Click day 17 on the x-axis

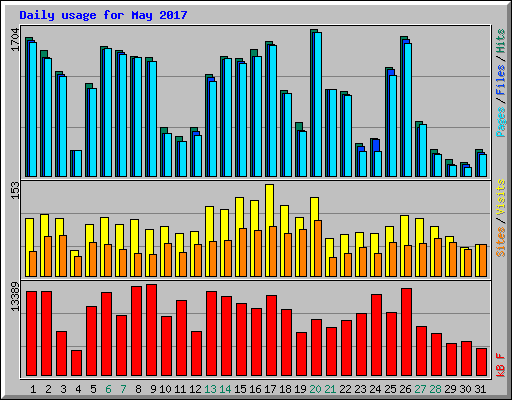(270, 389)
